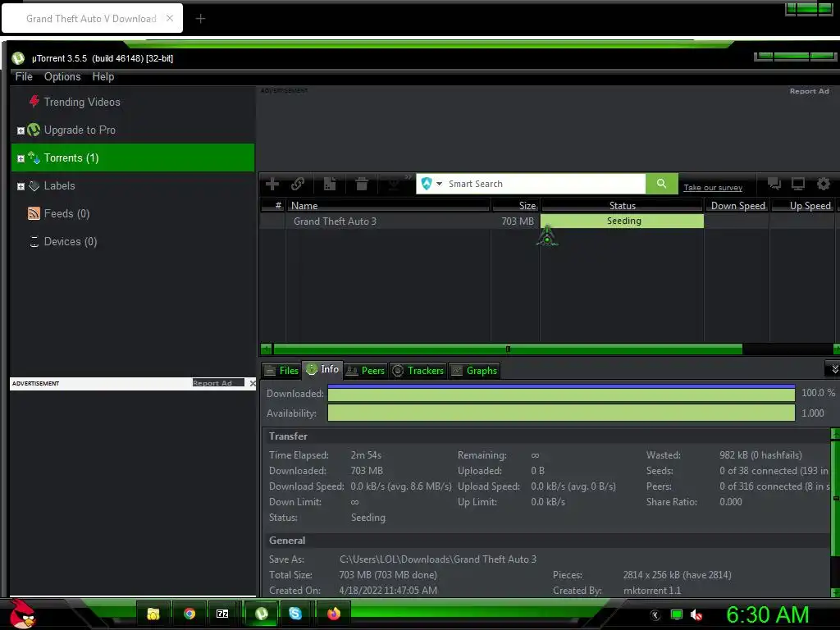Expand the Torrents (1) tree node
Image resolution: width=840 pixels, height=630 pixels.
(x=21, y=158)
